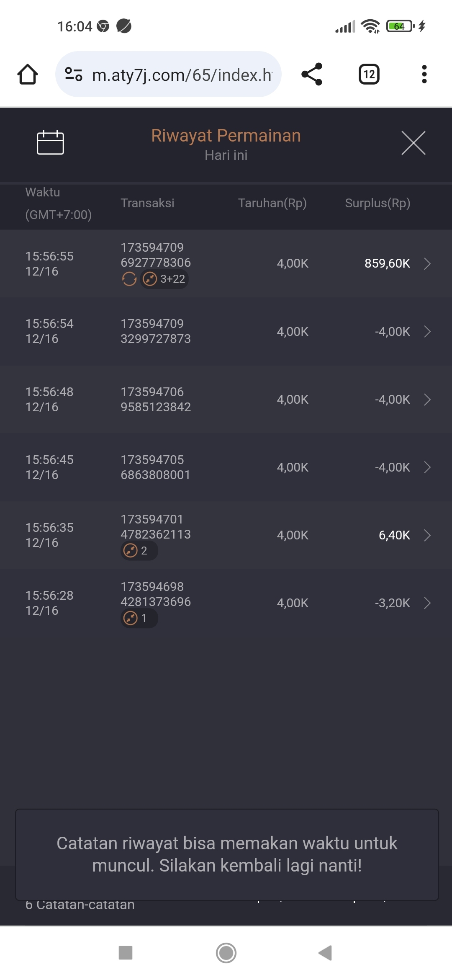Expand the 15:56:48 record chevron
The image size is (452, 980).
(427, 400)
